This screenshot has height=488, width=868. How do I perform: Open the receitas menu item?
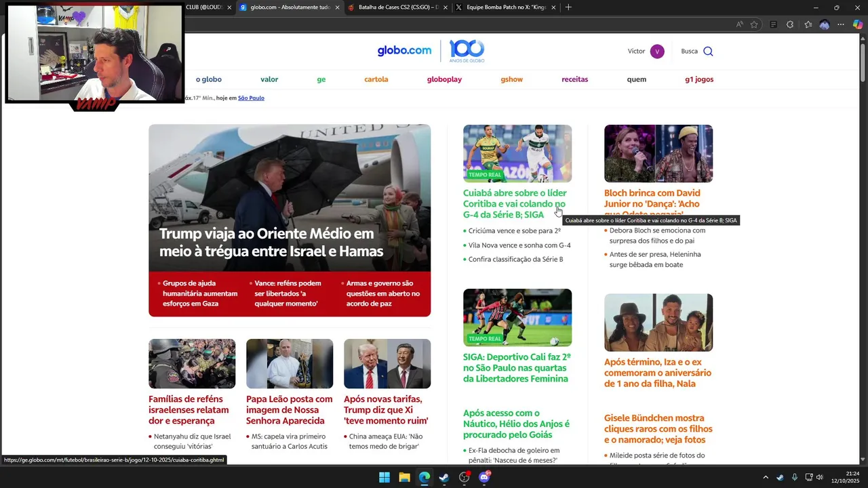pyautogui.click(x=575, y=79)
